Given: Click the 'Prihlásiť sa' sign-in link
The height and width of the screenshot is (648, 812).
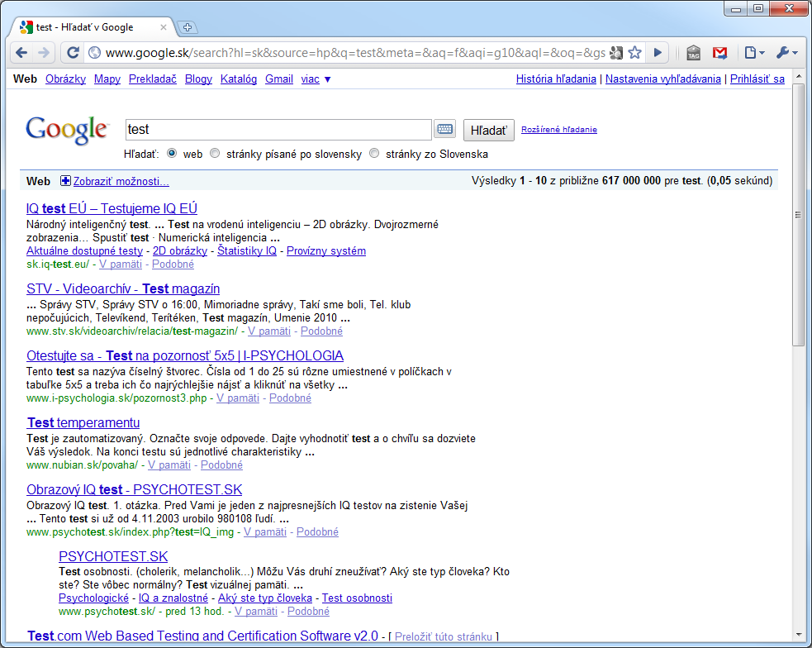Looking at the screenshot, I should click(x=757, y=79).
